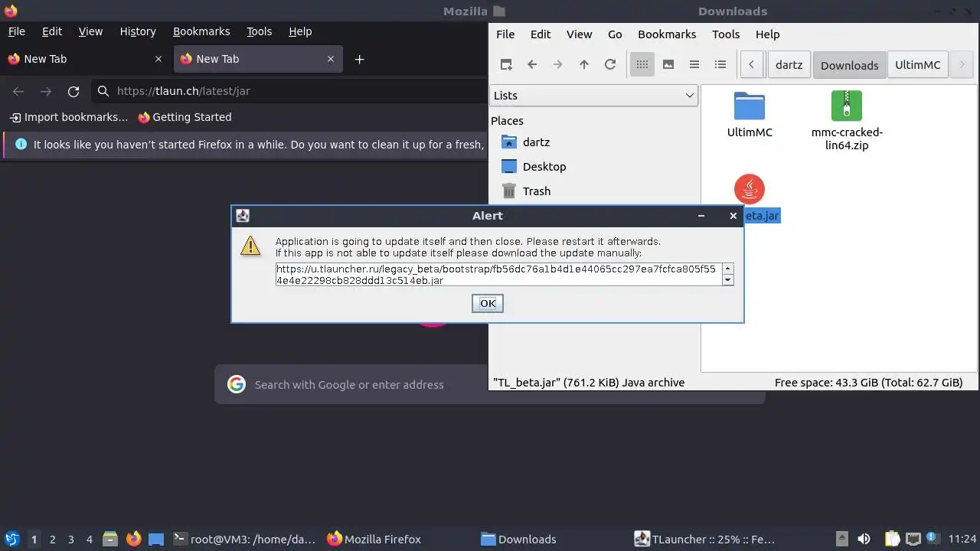Open the system start menu icon
980x551 pixels.
click(x=12, y=539)
